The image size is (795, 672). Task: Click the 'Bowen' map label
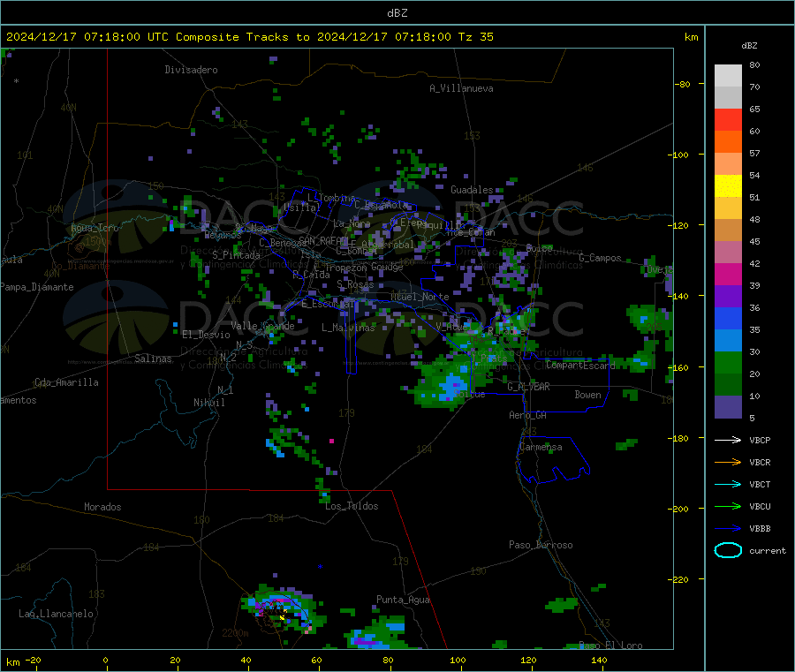(587, 395)
